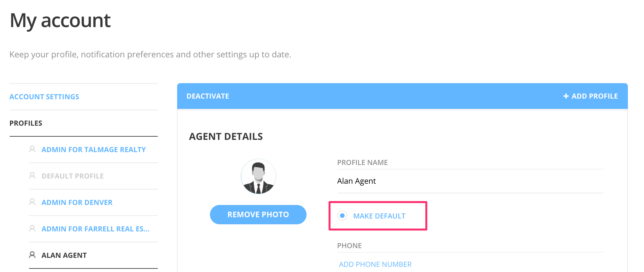Select the Alan Agent profile
Screen dimensions: 644x272
[x=64, y=255]
